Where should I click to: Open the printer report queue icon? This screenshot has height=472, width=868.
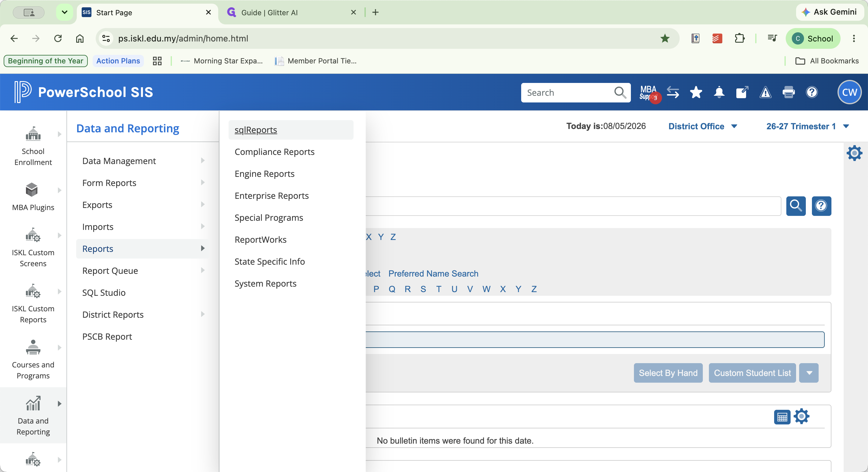click(788, 92)
